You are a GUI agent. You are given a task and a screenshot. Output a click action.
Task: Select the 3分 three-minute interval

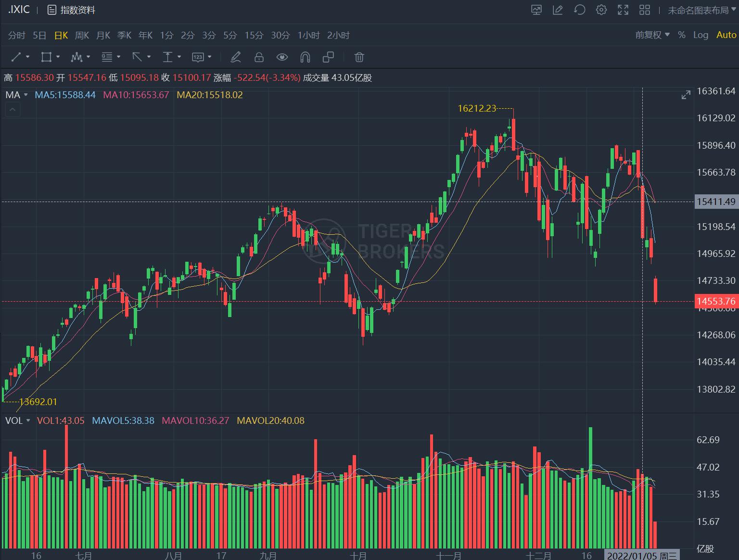209,35
